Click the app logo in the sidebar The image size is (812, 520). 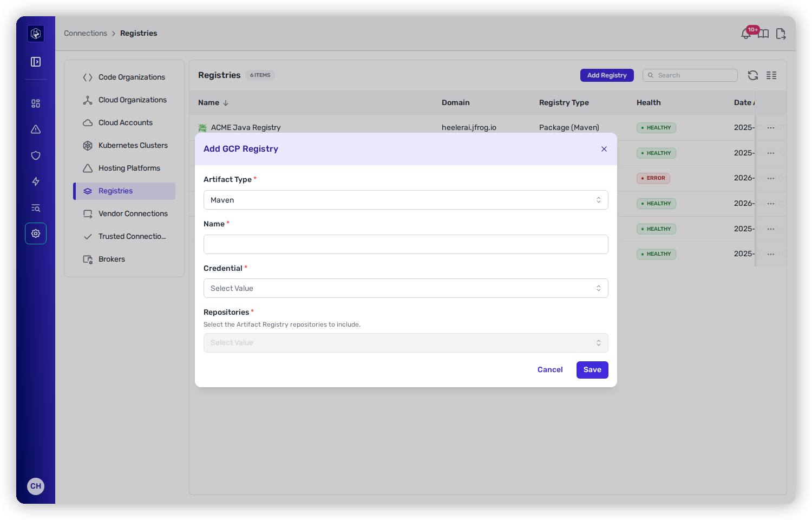pyautogui.click(x=36, y=34)
